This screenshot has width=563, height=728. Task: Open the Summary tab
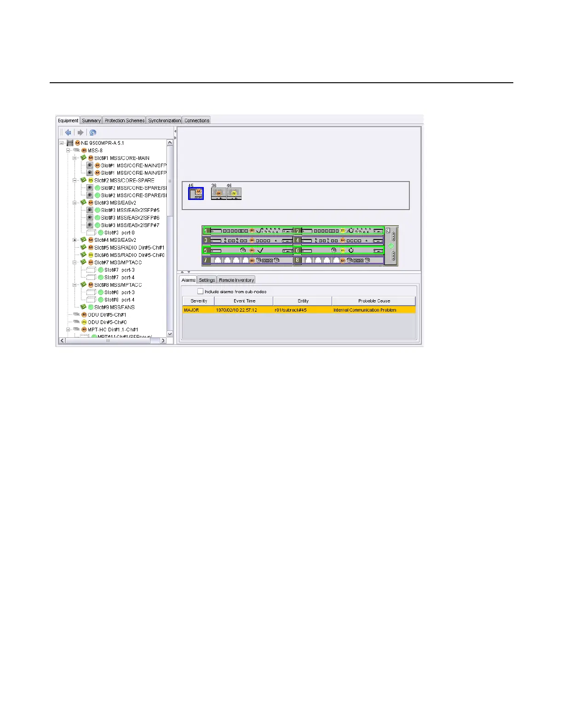click(91, 120)
